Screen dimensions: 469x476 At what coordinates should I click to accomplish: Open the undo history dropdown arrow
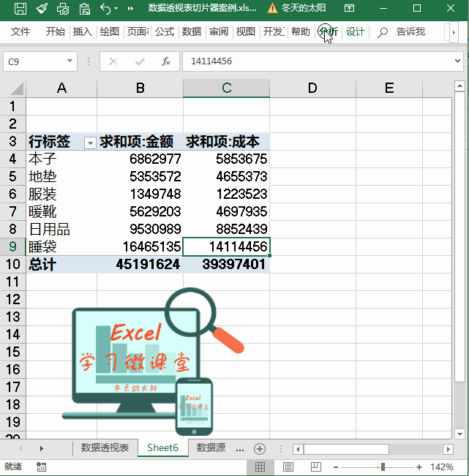(x=116, y=9)
